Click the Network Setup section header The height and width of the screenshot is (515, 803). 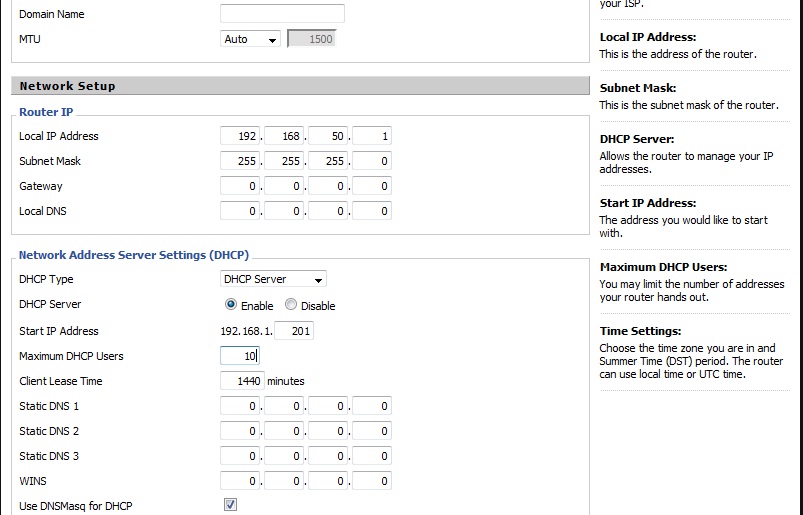(300, 86)
